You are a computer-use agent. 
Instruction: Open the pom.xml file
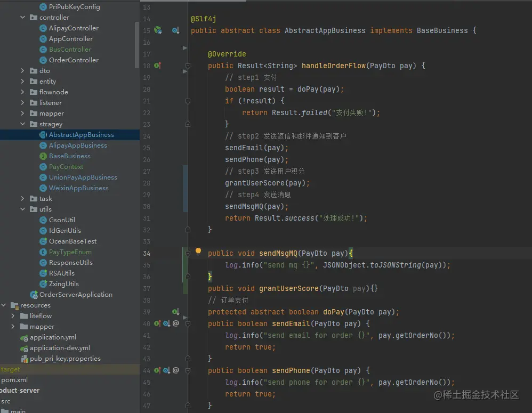point(14,380)
